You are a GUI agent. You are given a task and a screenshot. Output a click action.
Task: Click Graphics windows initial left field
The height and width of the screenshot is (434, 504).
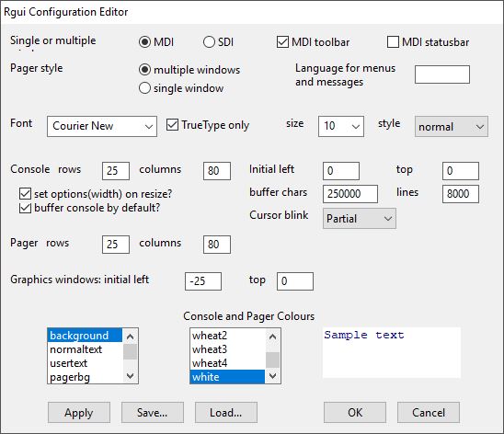coord(203,281)
